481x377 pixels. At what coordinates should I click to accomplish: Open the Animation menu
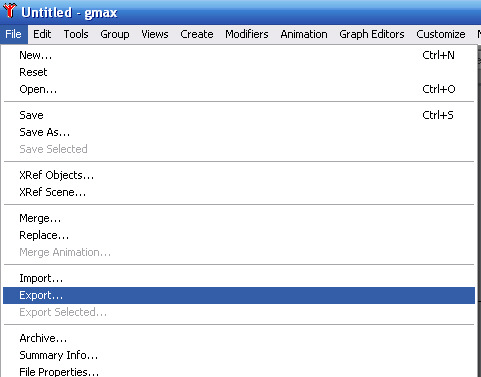coord(304,34)
